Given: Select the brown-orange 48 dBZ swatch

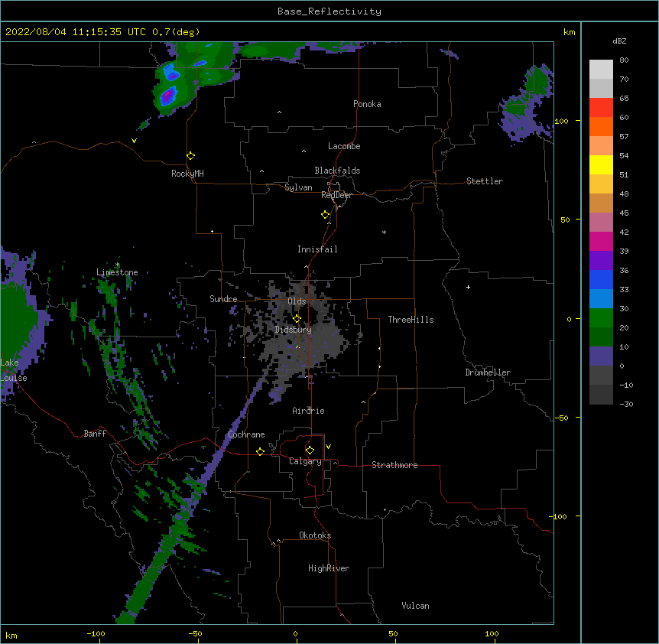Looking at the screenshot, I should click(601, 203).
